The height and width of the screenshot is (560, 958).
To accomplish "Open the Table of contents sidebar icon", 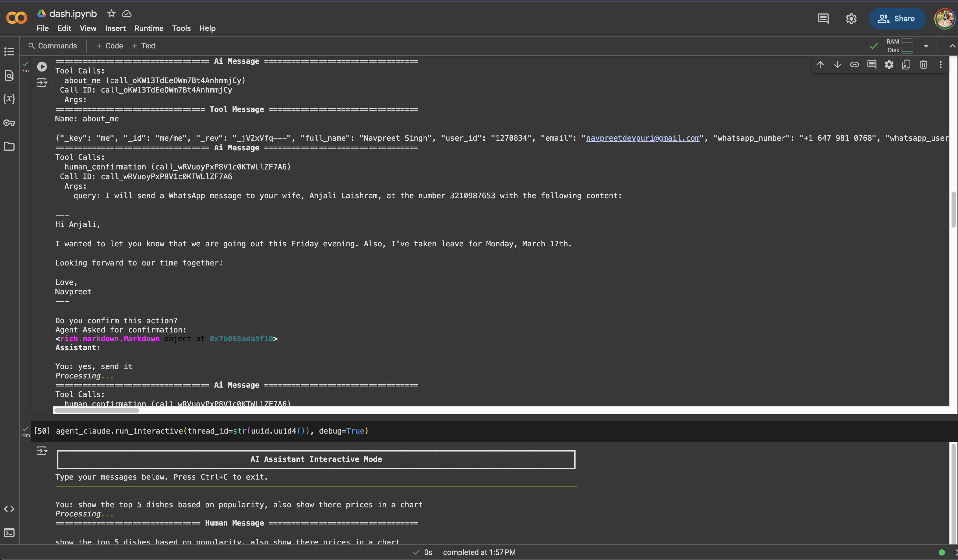I will (x=9, y=51).
